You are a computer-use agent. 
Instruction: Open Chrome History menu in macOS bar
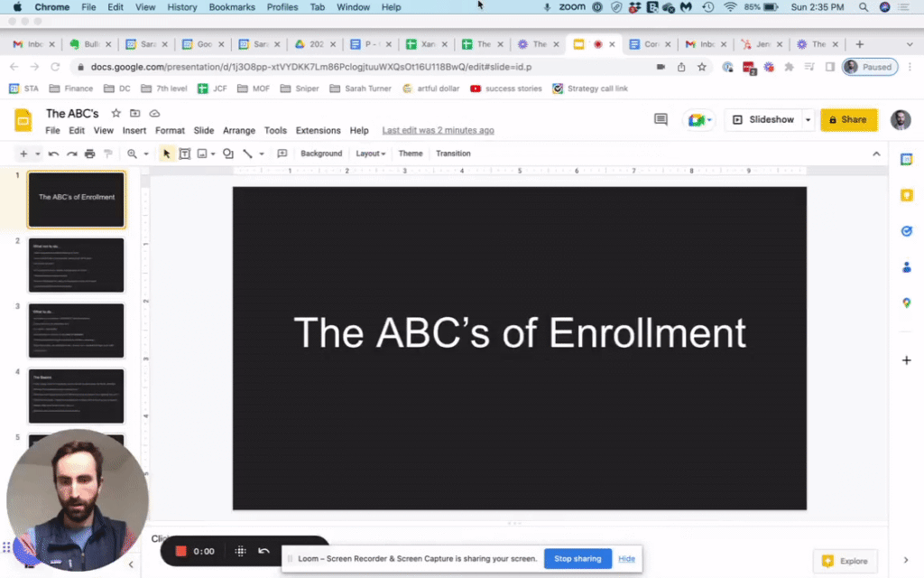[x=182, y=7]
